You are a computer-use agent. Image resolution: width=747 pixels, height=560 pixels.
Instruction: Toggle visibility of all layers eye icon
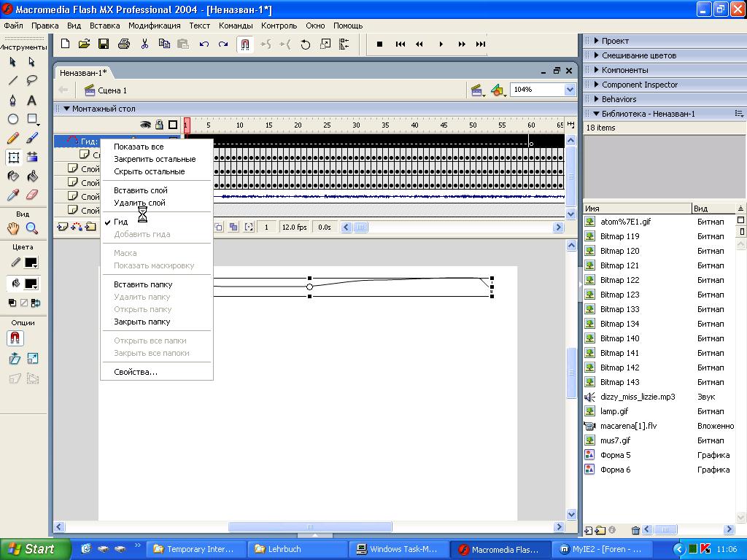(x=145, y=125)
